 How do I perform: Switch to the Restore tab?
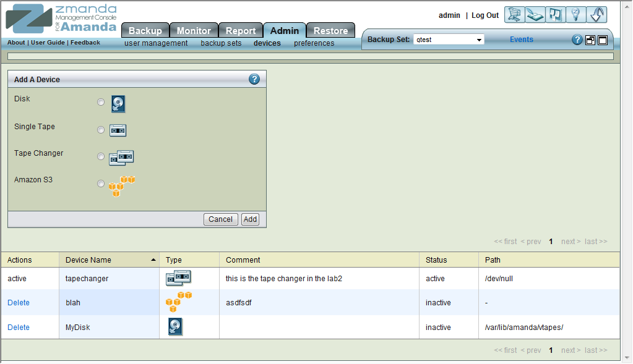coord(330,30)
